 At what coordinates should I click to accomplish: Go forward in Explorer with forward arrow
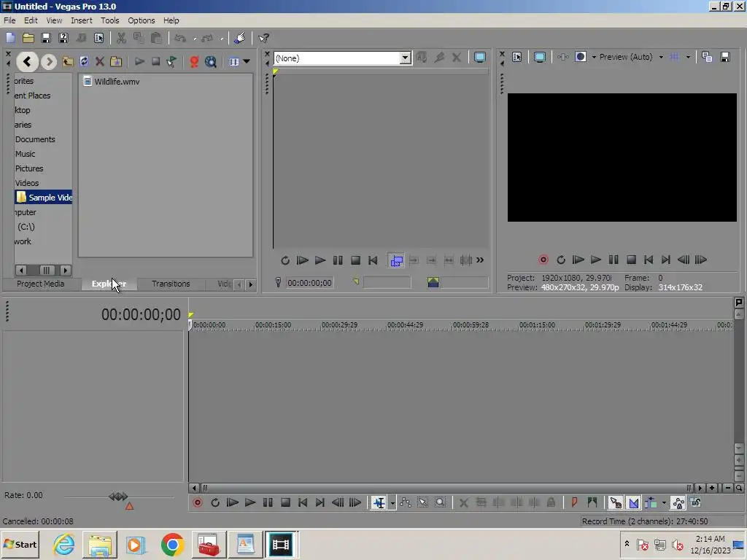coord(49,61)
